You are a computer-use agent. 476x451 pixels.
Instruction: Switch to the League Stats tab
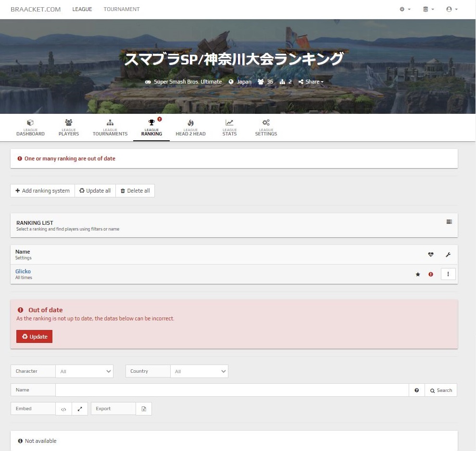(x=229, y=128)
